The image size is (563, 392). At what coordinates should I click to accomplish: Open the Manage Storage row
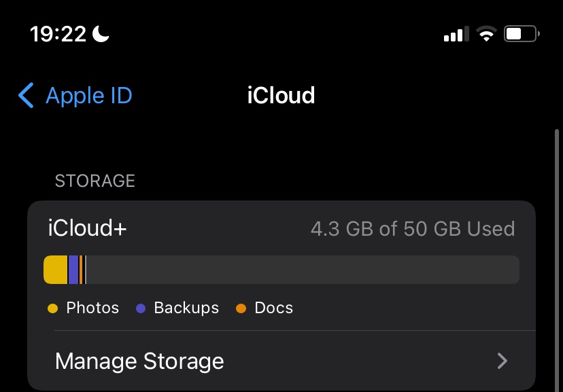click(x=272, y=361)
